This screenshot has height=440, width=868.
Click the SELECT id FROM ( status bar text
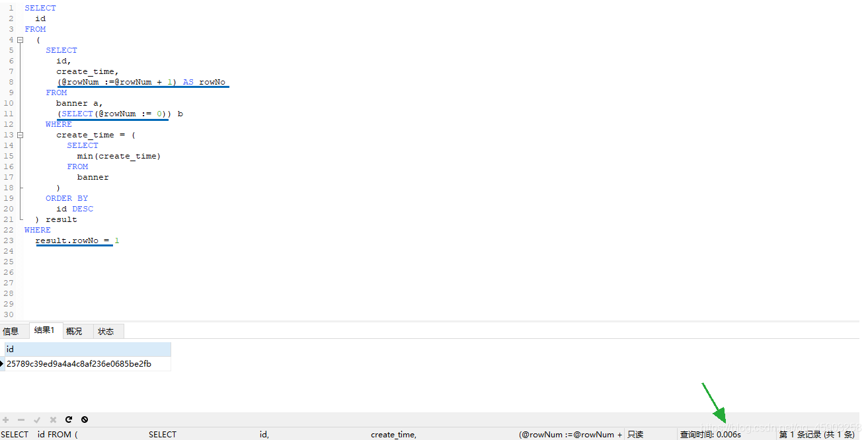click(40, 434)
